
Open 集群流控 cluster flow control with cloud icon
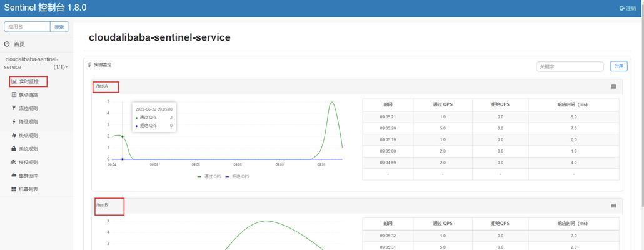(x=28, y=176)
